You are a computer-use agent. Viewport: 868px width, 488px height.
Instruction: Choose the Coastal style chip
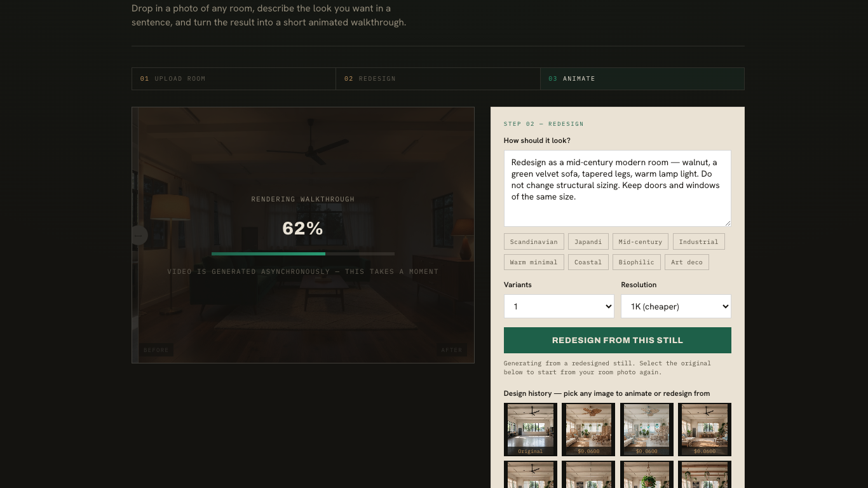(x=588, y=262)
